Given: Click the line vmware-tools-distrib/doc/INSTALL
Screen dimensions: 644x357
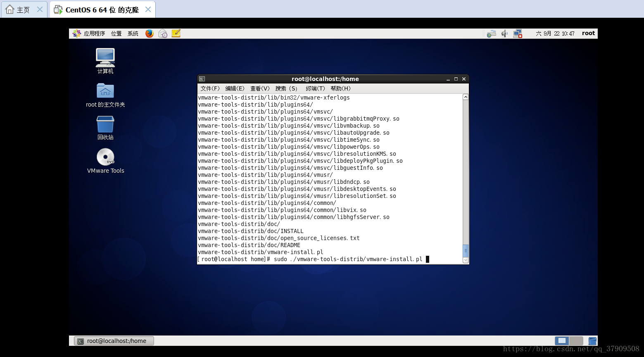Looking at the screenshot, I should click(x=251, y=231).
